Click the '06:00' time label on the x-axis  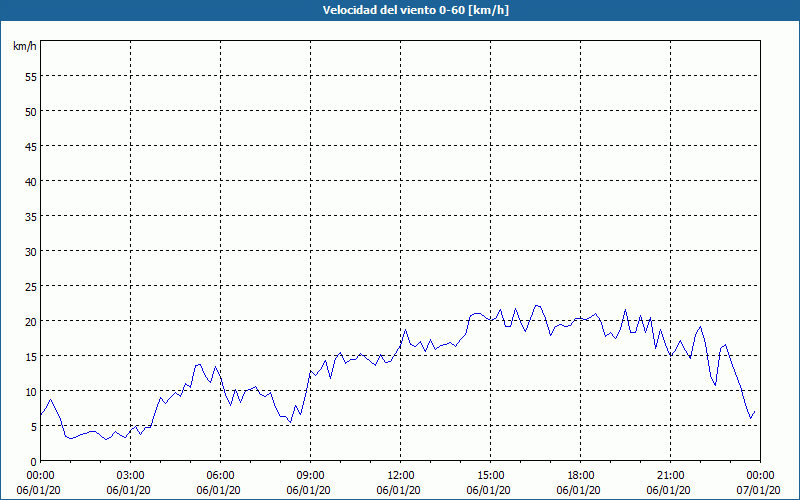pyautogui.click(x=220, y=476)
